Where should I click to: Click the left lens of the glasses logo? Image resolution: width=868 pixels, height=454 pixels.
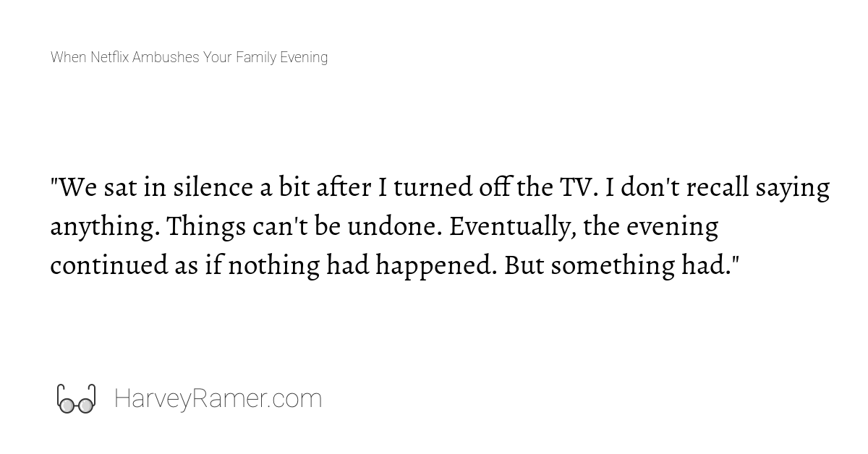(67, 405)
